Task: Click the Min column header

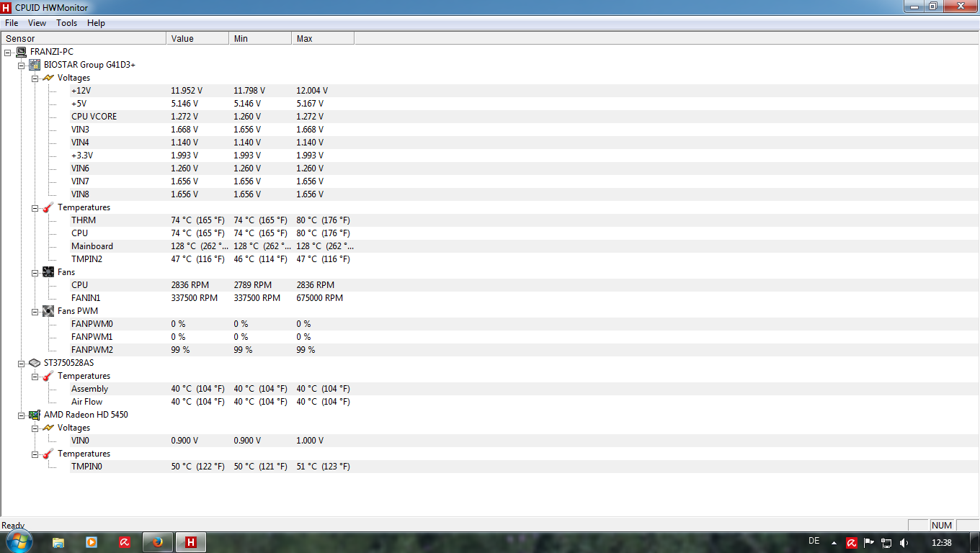Action: tap(260, 39)
